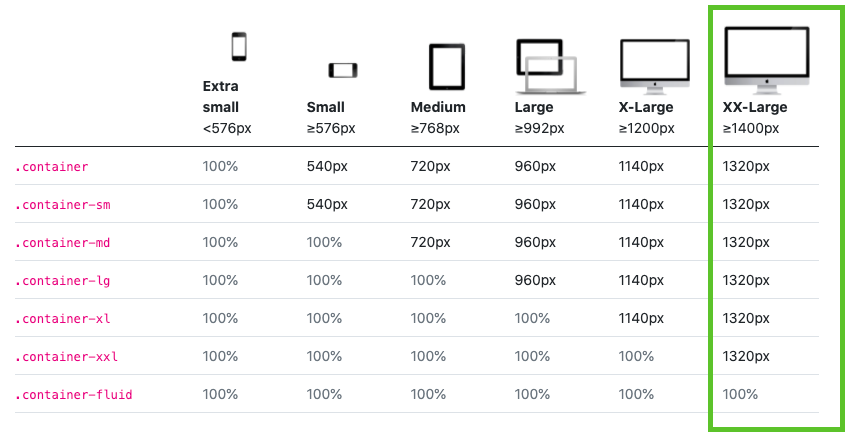The width and height of the screenshot is (847, 439).
Task: Click the .container-xl class label
Action: point(62,319)
